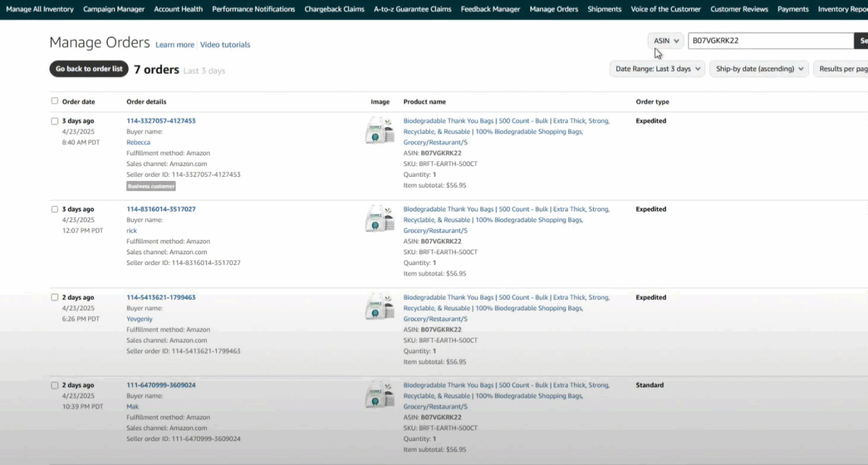This screenshot has width=868, height=465.
Task: Open Campaign Manager in top navigation
Action: coord(114,9)
